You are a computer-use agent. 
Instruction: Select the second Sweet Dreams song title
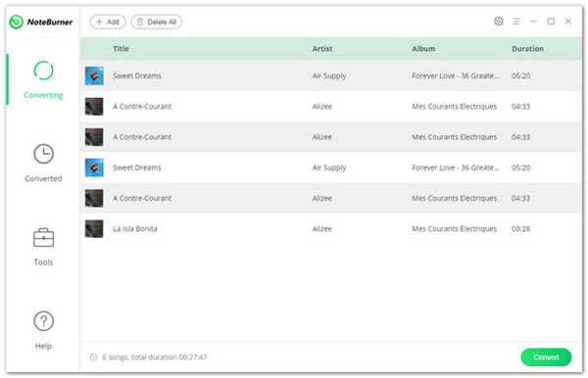pos(137,167)
